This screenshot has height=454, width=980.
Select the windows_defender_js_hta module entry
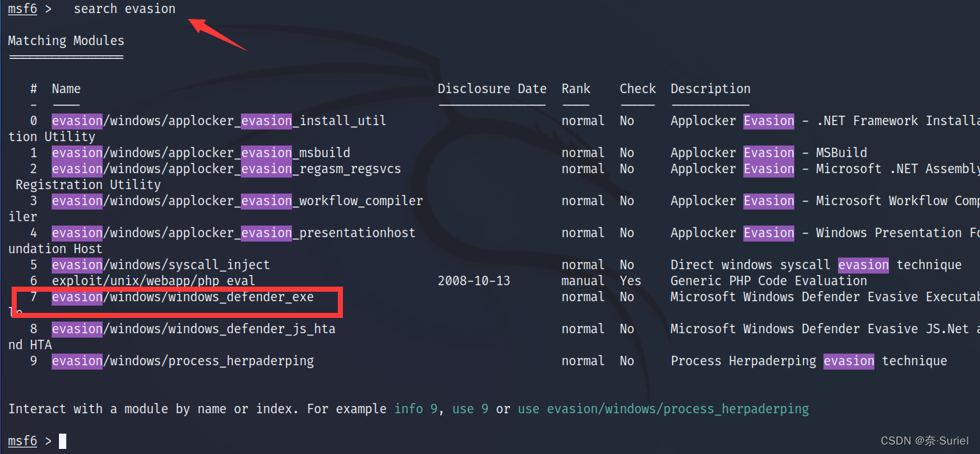coord(193,328)
